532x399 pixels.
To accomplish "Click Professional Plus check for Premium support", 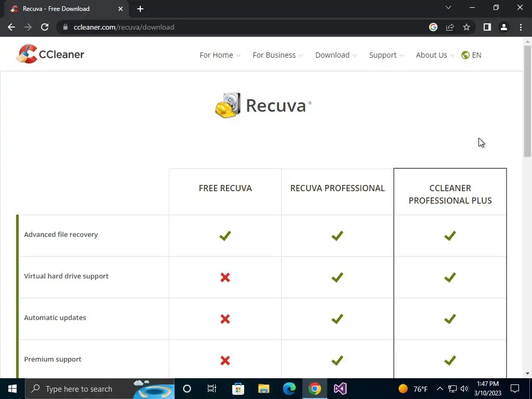I will tap(450, 361).
